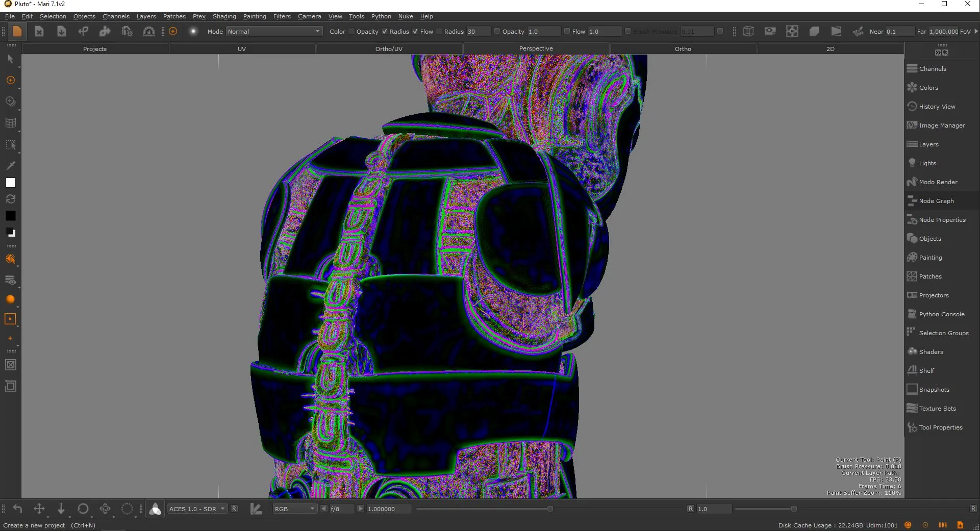Open the Python Console palette

tap(941, 314)
